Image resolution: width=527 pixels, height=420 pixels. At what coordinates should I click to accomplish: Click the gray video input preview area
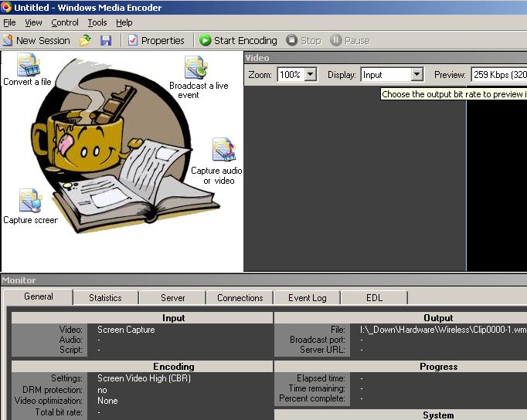(355, 178)
